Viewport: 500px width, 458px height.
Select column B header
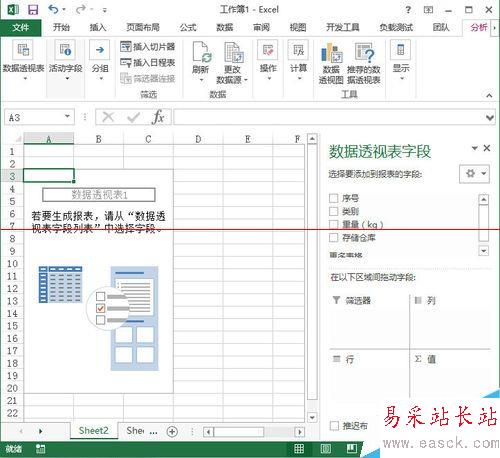98,139
